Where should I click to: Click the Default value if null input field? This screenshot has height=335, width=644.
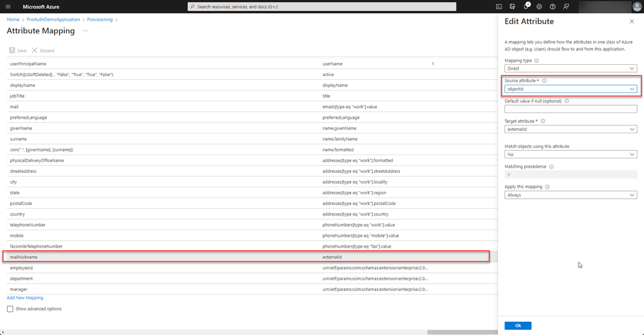click(570, 109)
